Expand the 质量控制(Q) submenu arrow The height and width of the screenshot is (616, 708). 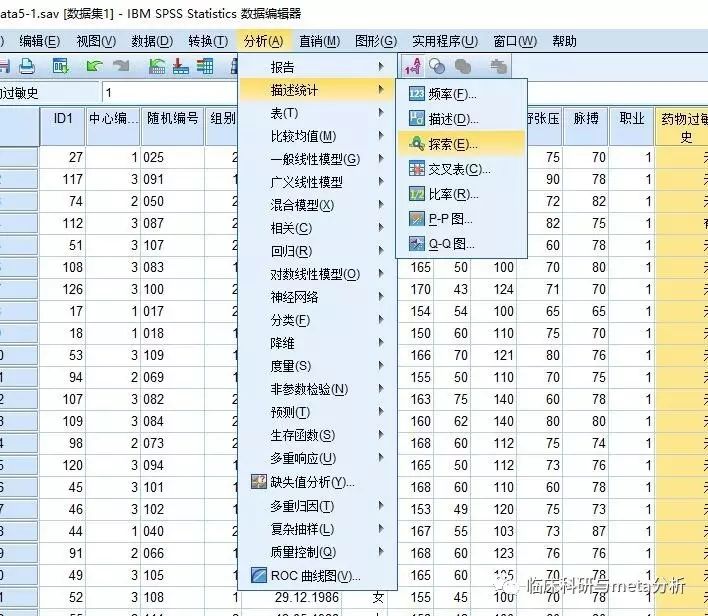[x=381, y=551]
